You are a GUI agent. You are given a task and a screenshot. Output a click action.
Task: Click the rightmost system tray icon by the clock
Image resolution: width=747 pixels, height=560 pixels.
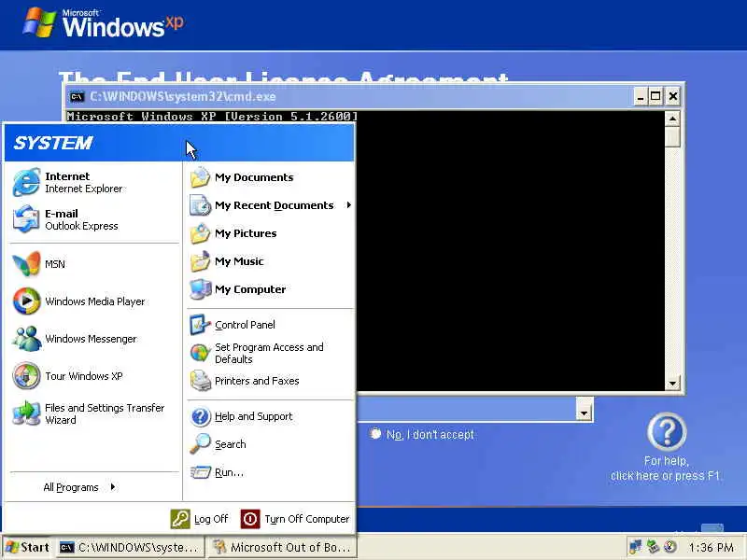(x=669, y=547)
